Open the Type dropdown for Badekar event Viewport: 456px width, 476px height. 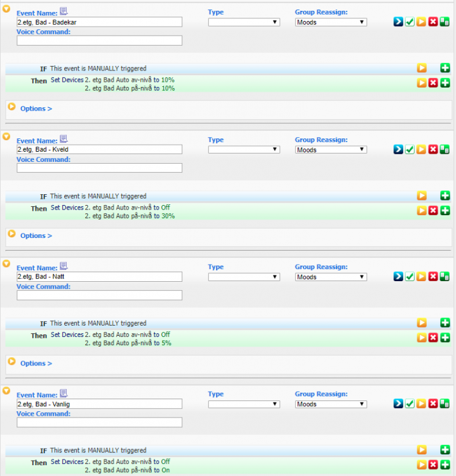coord(244,22)
